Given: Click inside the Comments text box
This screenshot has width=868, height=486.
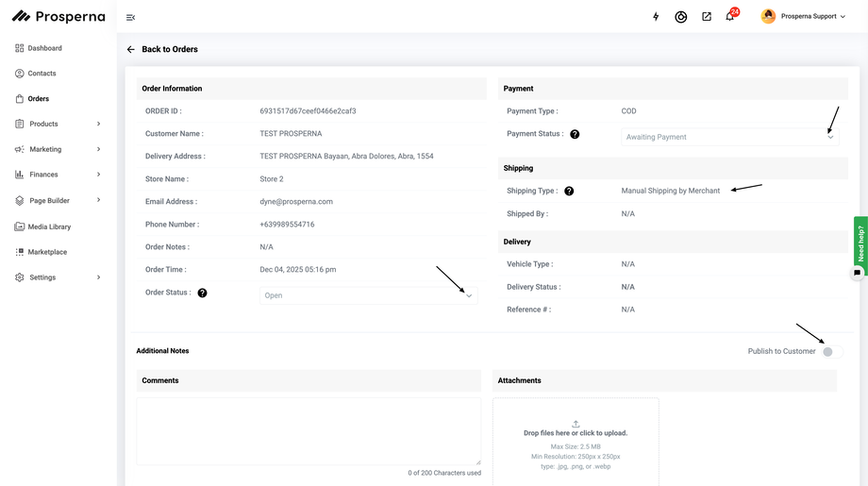Looking at the screenshot, I should [x=309, y=430].
